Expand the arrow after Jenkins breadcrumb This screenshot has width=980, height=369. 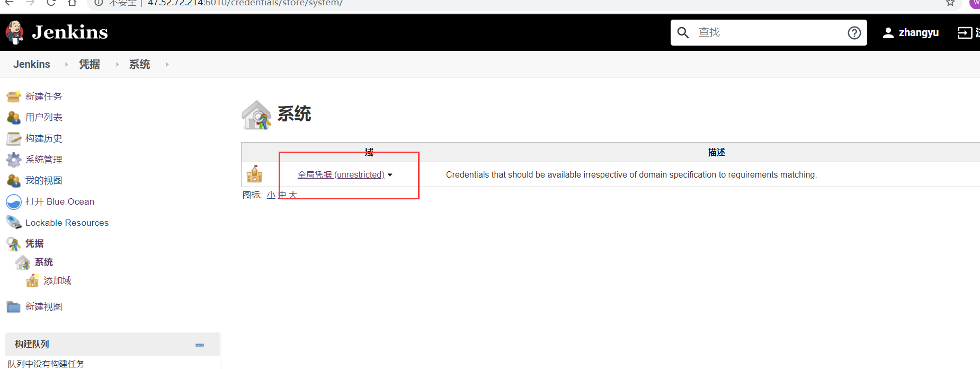point(66,64)
